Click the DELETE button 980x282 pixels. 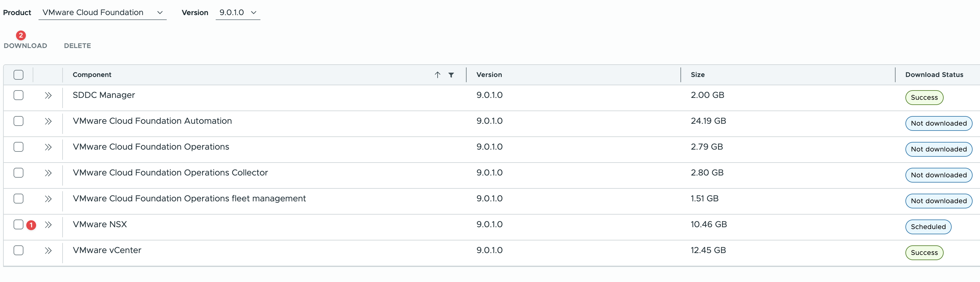tap(77, 46)
